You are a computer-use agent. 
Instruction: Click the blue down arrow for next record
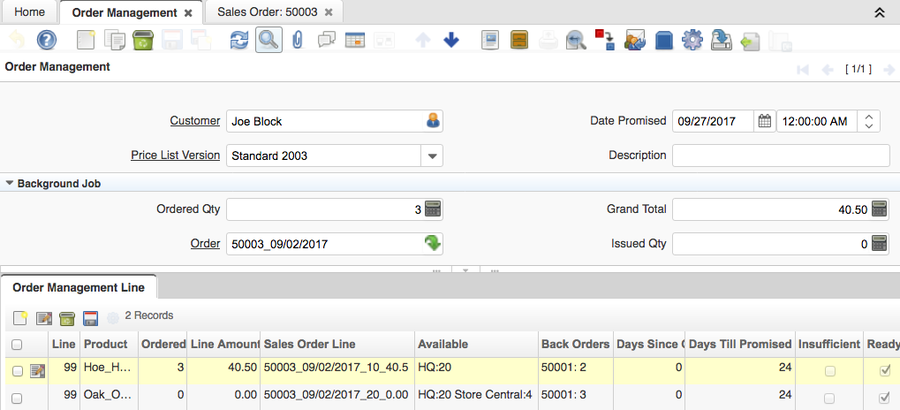451,40
